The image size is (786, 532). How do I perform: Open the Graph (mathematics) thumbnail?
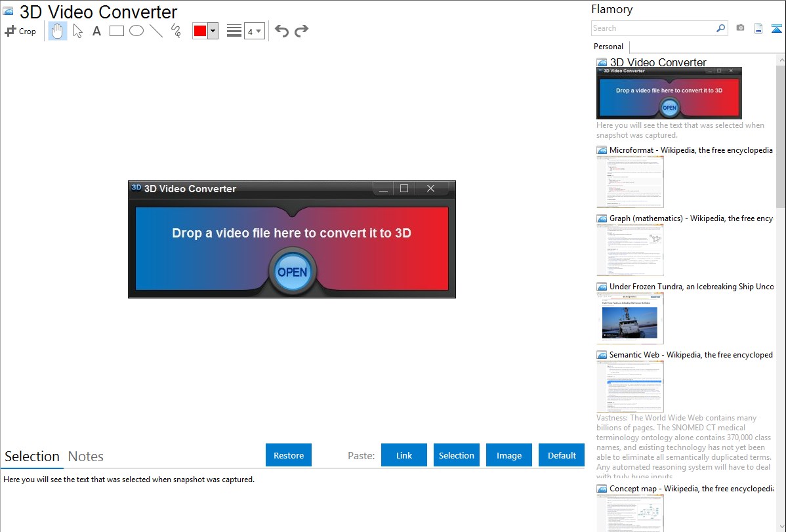[630, 250]
